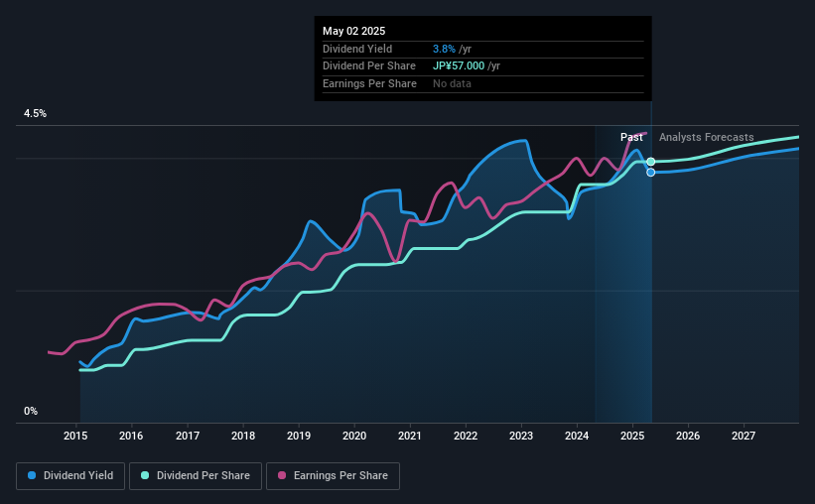Click the 2015 x-axis label
Image resolution: width=815 pixels, height=504 pixels.
75,436
